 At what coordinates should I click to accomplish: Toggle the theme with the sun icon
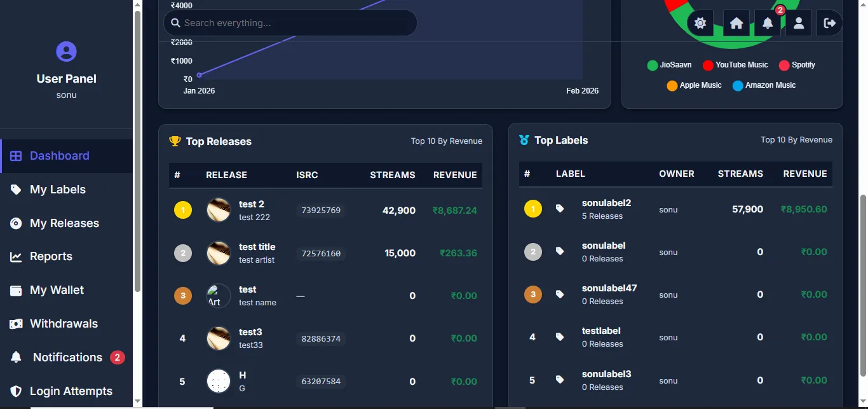pos(700,23)
